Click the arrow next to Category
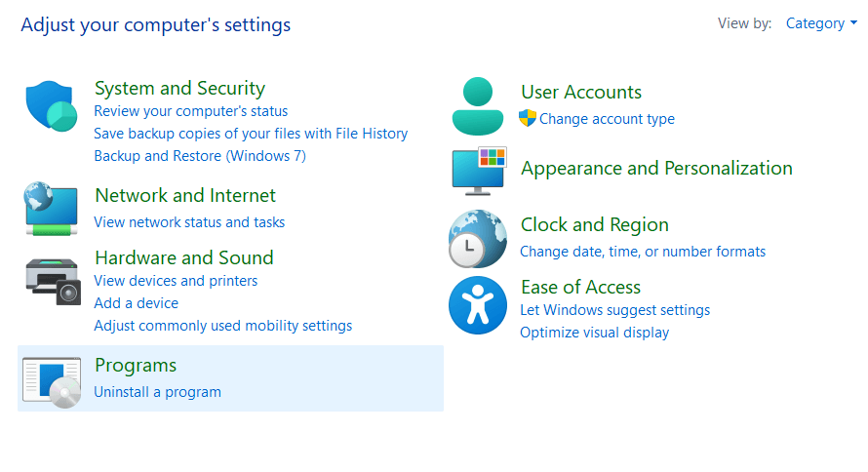The height and width of the screenshot is (472, 868). (x=853, y=23)
